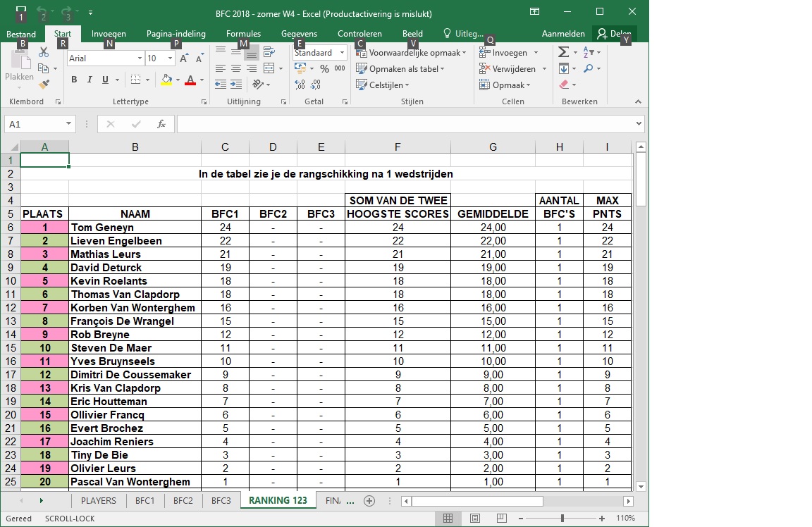This screenshot has width=812, height=527.
Task: Open the Formules ribbon tab
Action: 243,34
